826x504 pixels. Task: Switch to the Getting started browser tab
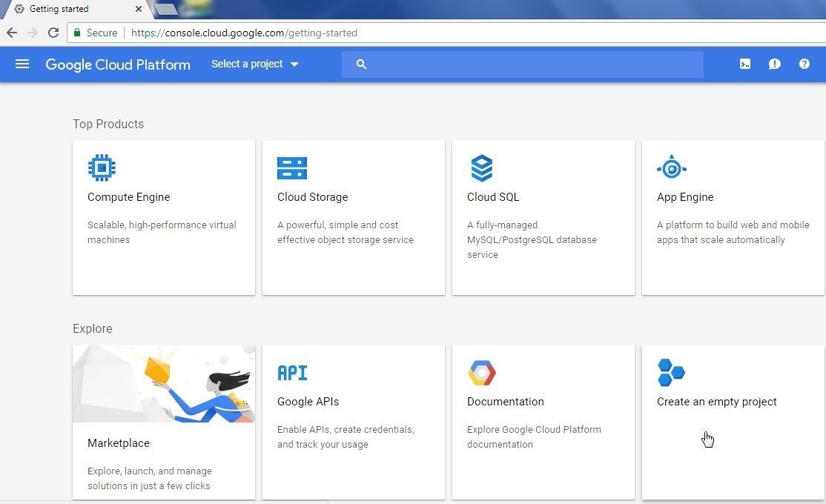click(x=67, y=10)
